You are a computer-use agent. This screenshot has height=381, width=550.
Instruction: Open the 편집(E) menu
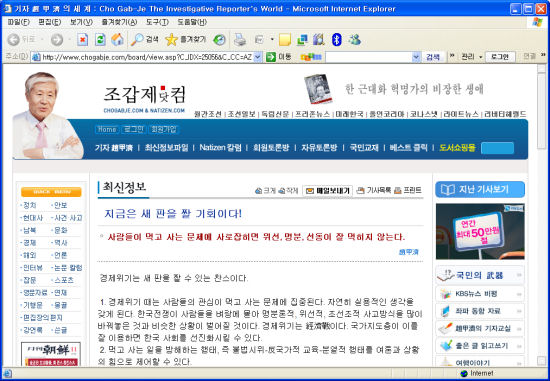49,22
